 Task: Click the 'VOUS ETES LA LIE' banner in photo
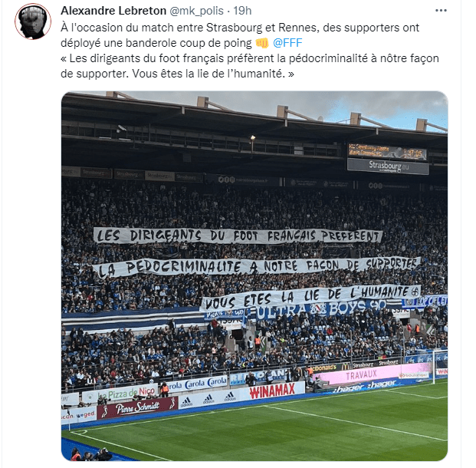tap(310, 296)
